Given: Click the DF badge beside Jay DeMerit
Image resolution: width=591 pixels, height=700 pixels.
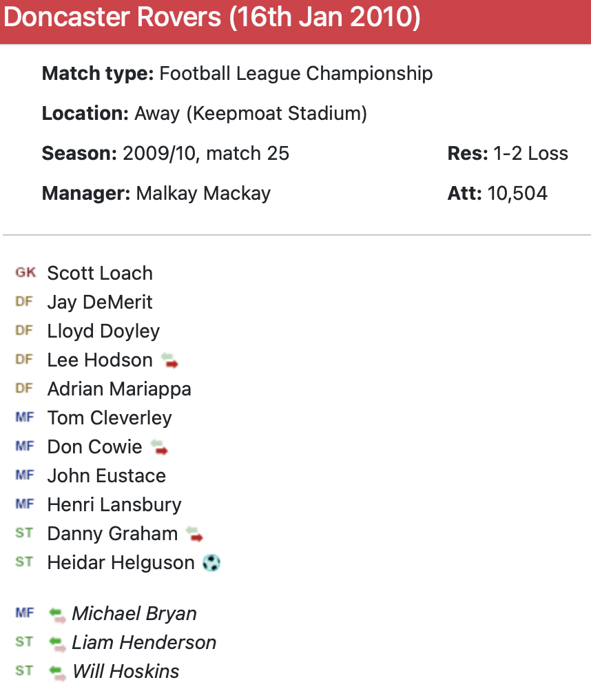Looking at the screenshot, I should 24,302.
